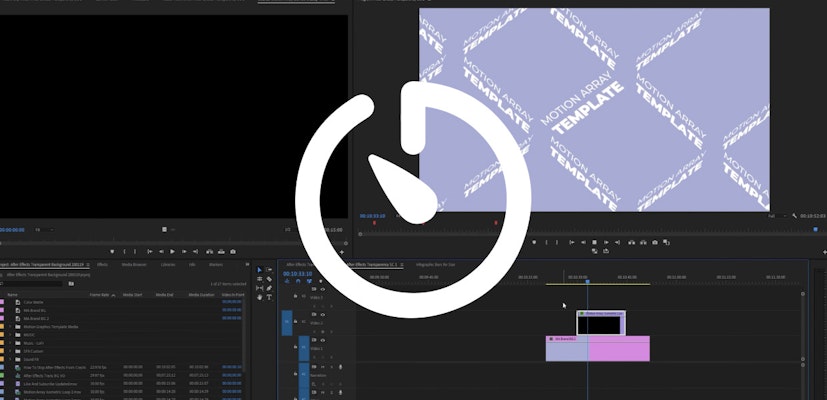This screenshot has height=400, width=827.
Task: Switch to the Libraries tab
Action: 168,264
